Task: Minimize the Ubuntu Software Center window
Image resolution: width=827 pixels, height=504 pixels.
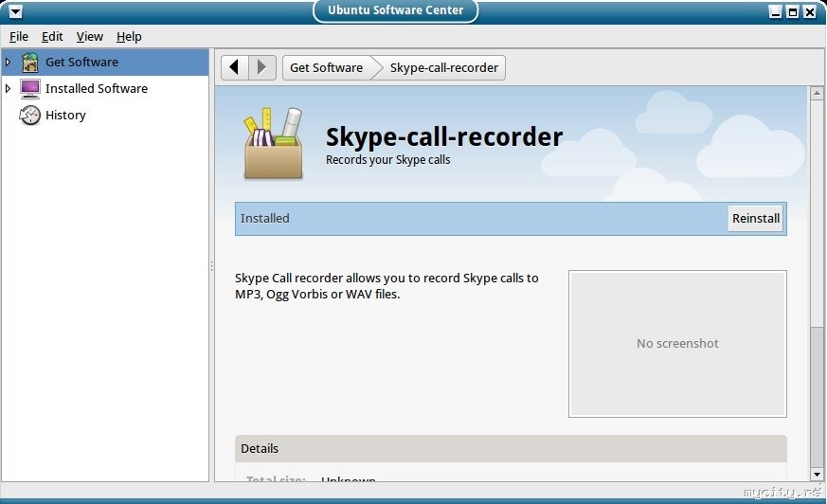Action: (775, 11)
